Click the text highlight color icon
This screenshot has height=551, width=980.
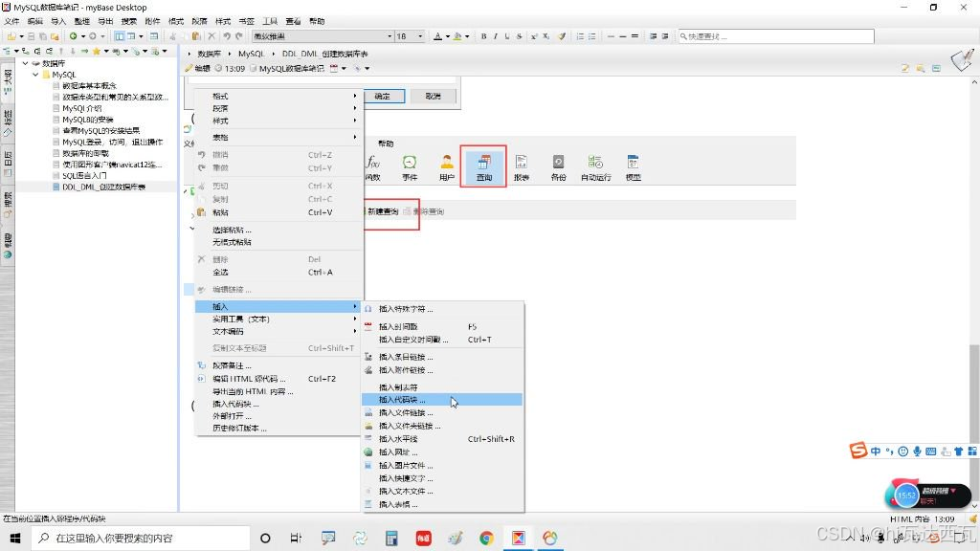tap(457, 36)
